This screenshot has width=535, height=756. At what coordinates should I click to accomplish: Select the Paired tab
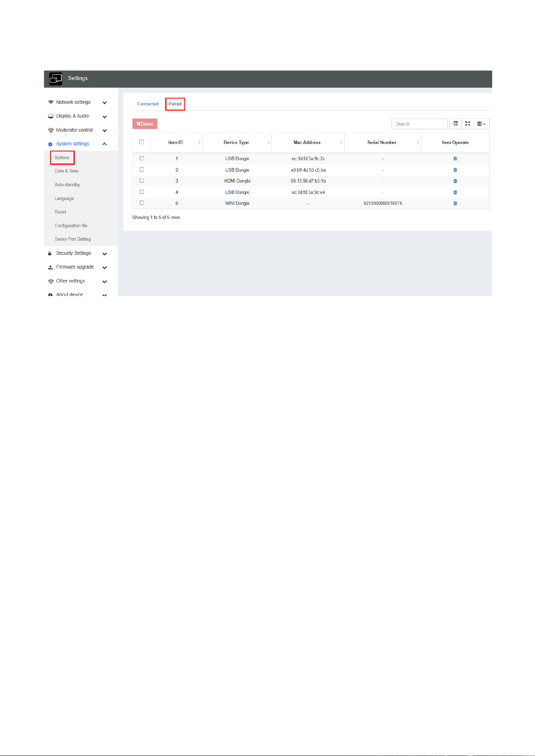pos(175,104)
